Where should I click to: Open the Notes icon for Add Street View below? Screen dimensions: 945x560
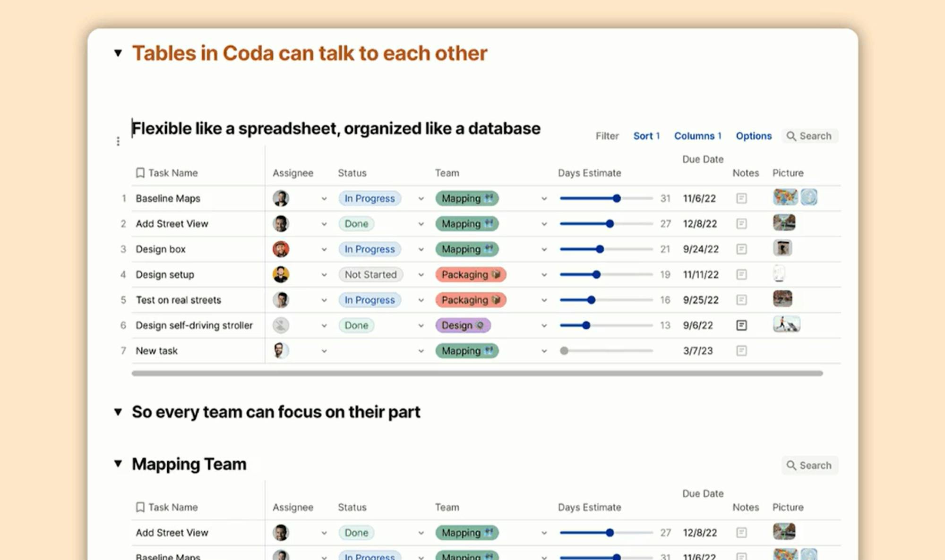point(740,533)
